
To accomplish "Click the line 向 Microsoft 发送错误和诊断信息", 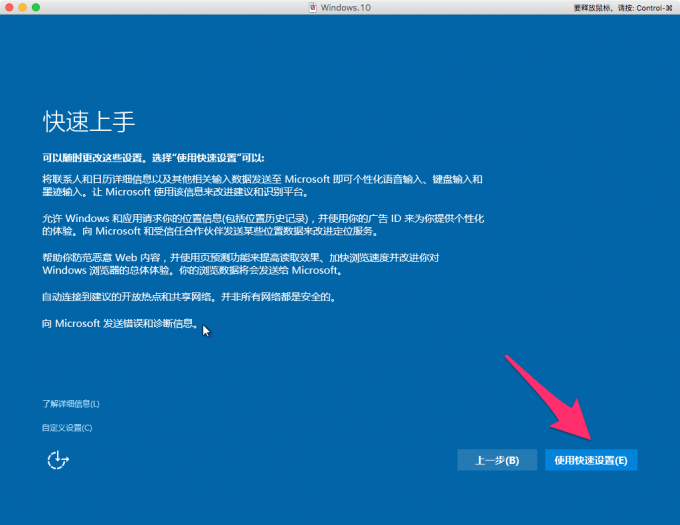I will [x=121, y=323].
